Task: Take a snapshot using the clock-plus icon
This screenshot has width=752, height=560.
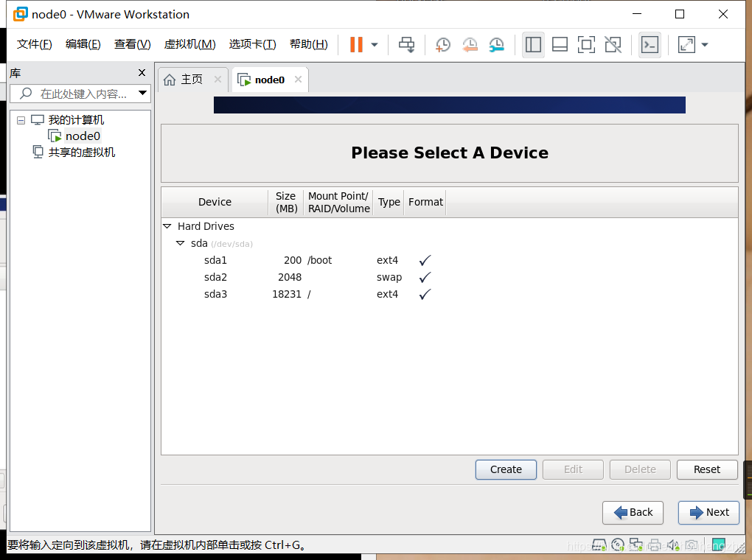Action: (x=442, y=45)
